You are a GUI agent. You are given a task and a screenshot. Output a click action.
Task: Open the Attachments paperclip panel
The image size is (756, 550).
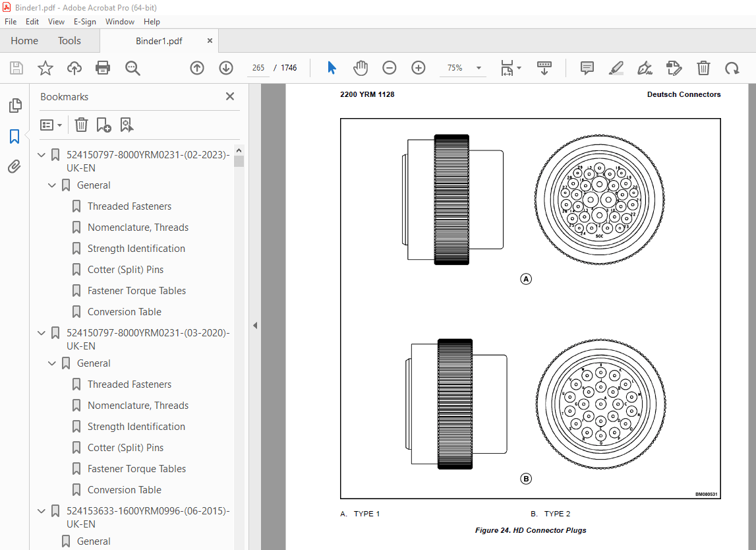pos(15,166)
